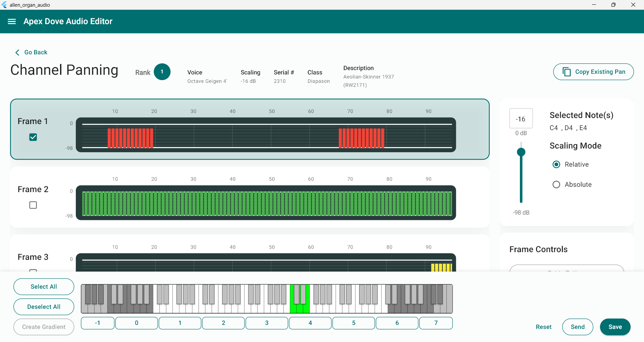This screenshot has height=342, width=644.
Task: Click the Copy Existing Pan button
Action: 593,72
